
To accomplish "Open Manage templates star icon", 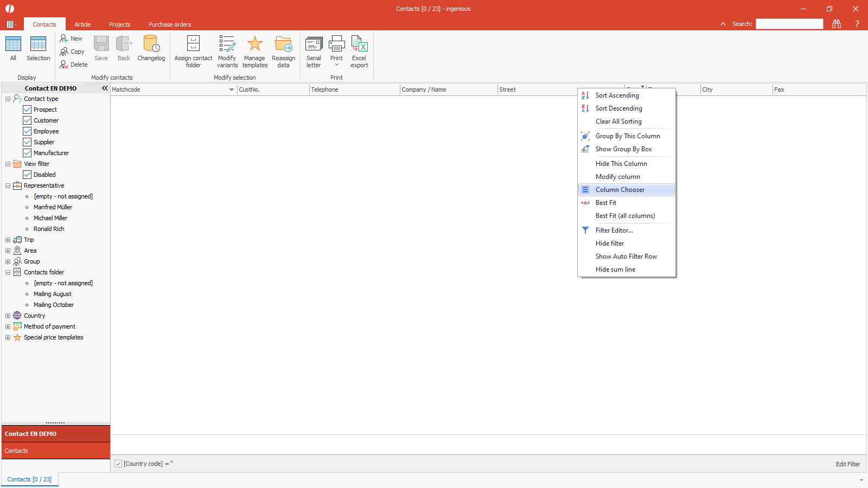I will 254,44.
